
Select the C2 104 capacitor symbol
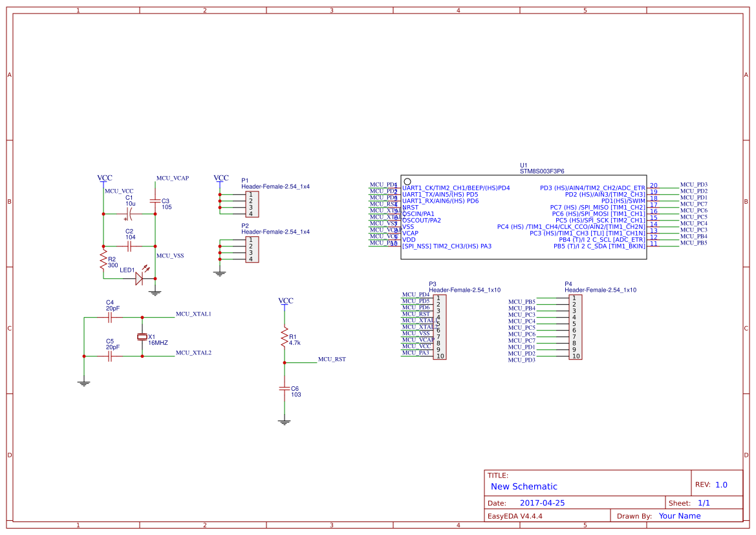(129, 246)
